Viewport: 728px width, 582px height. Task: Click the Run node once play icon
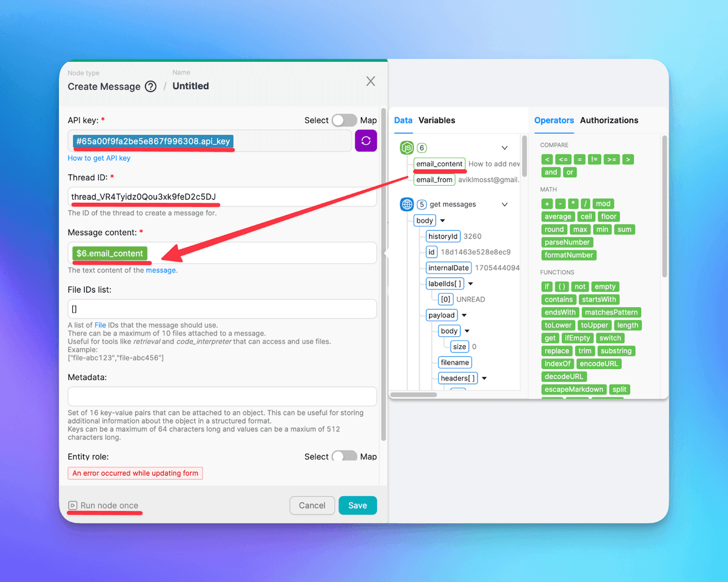(73, 506)
